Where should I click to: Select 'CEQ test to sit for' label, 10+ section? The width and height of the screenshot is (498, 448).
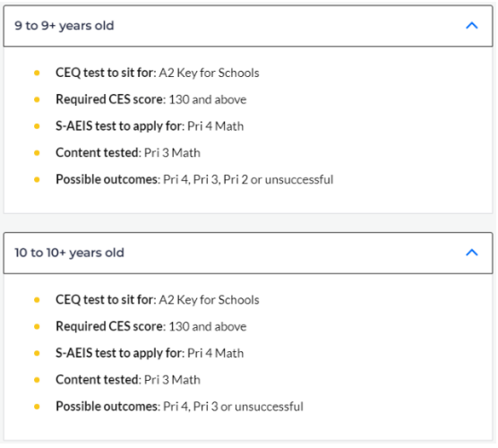click(x=106, y=299)
